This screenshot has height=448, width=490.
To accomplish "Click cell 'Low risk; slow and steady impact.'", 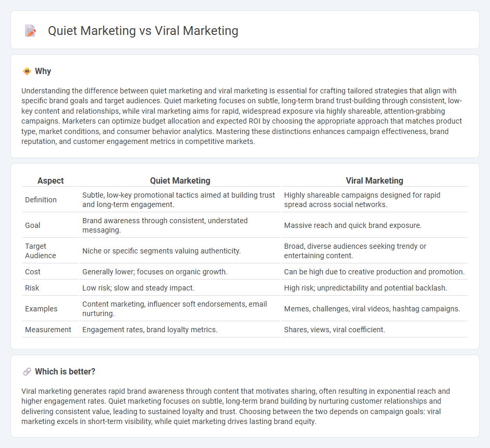I will pos(180,288).
